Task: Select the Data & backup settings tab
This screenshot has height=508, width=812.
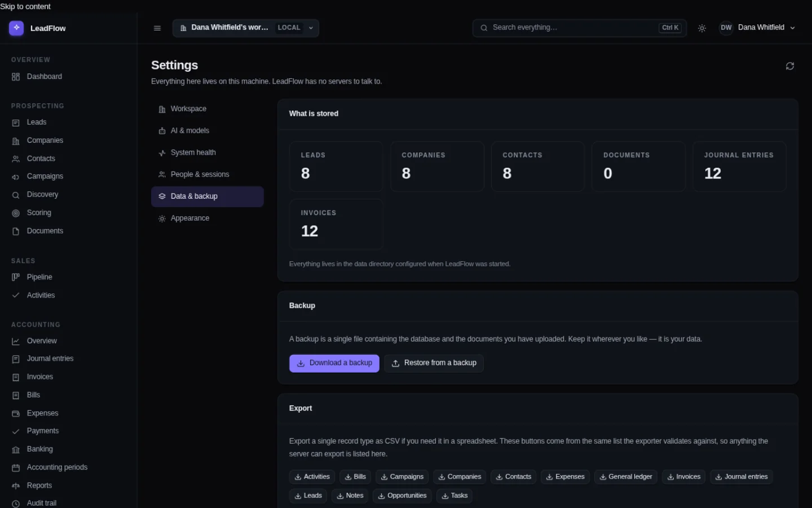Action: coord(208,196)
